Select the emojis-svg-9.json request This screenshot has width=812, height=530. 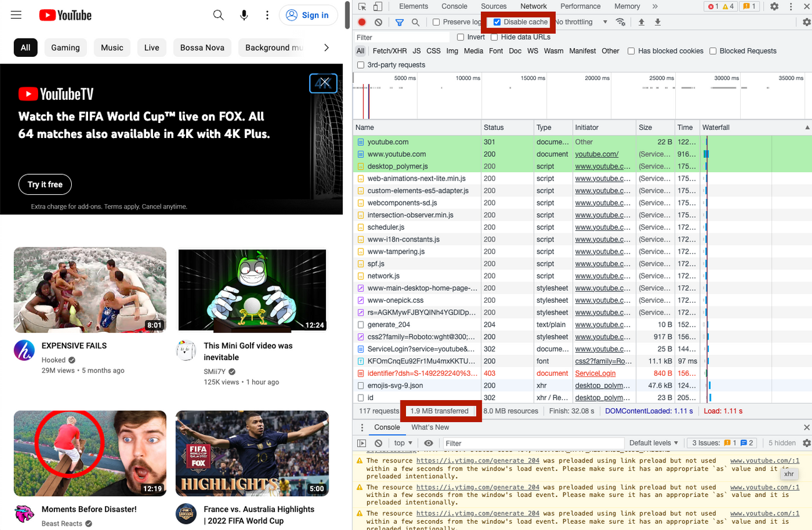(582, 386)
